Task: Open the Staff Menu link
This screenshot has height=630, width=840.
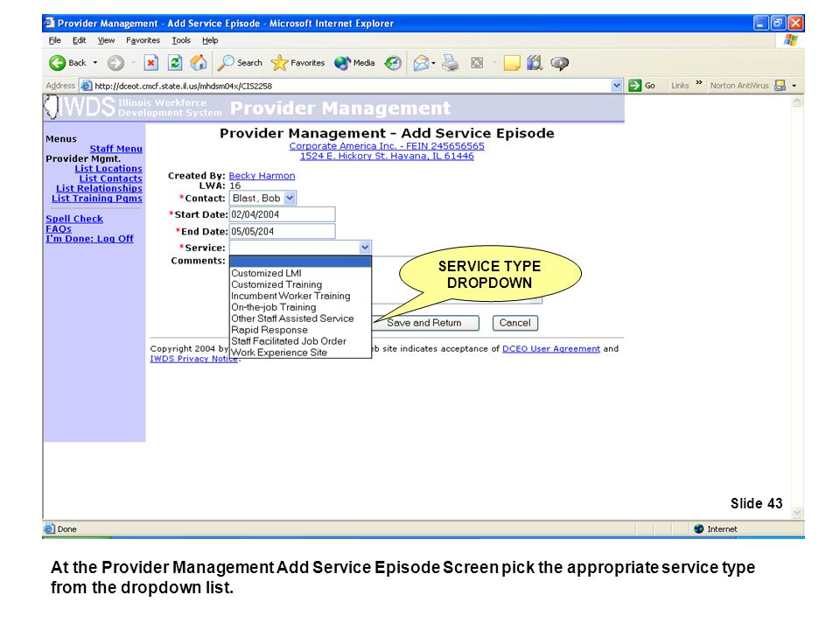Action: pyautogui.click(x=115, y=149)
